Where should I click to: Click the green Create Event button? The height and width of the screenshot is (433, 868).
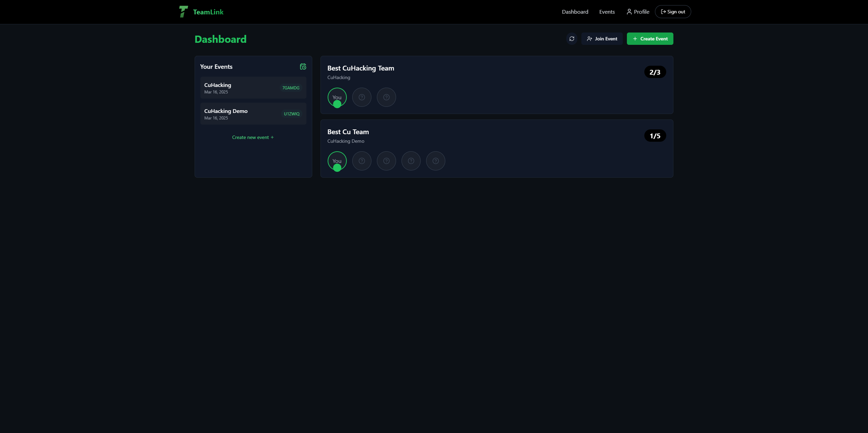pyautogui.click(x=650, y=39)
